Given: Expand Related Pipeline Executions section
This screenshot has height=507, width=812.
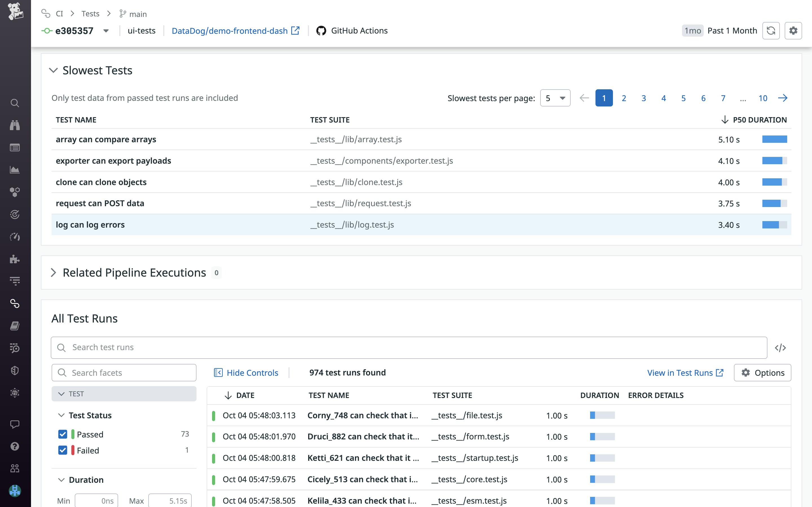Looking at the screenshot, I should pyautogui.click(x=53, y=273).
